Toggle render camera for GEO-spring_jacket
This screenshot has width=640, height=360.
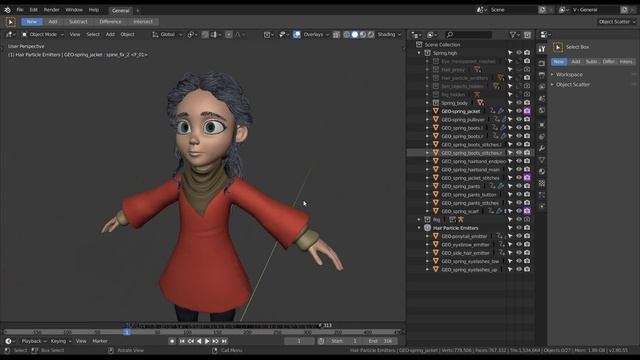click(x=527, y=111)
